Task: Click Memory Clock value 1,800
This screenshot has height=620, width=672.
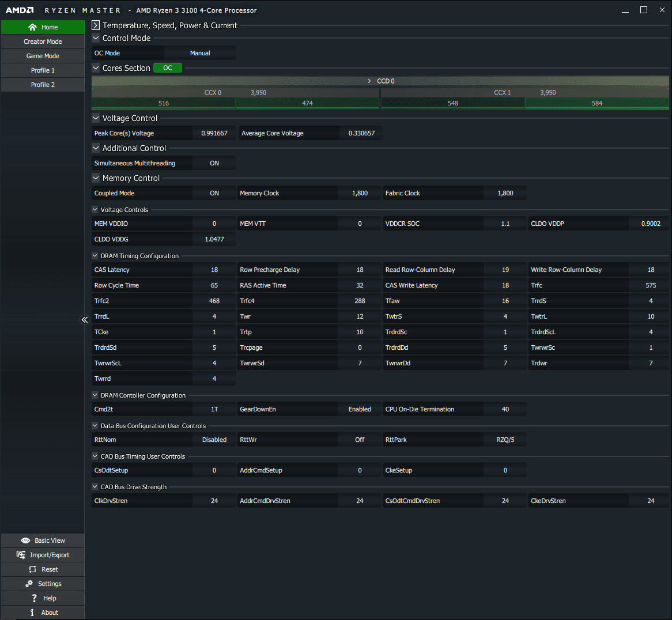Action: point(360,193)
